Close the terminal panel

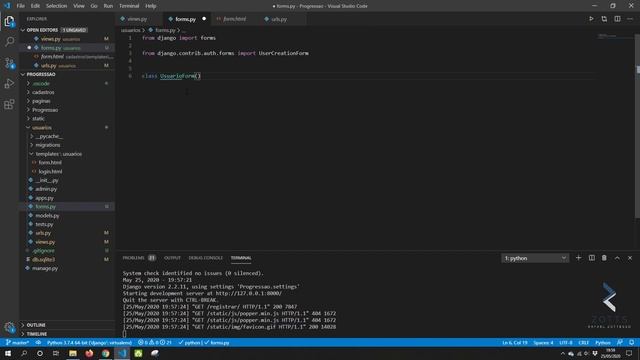pos(630,258)
